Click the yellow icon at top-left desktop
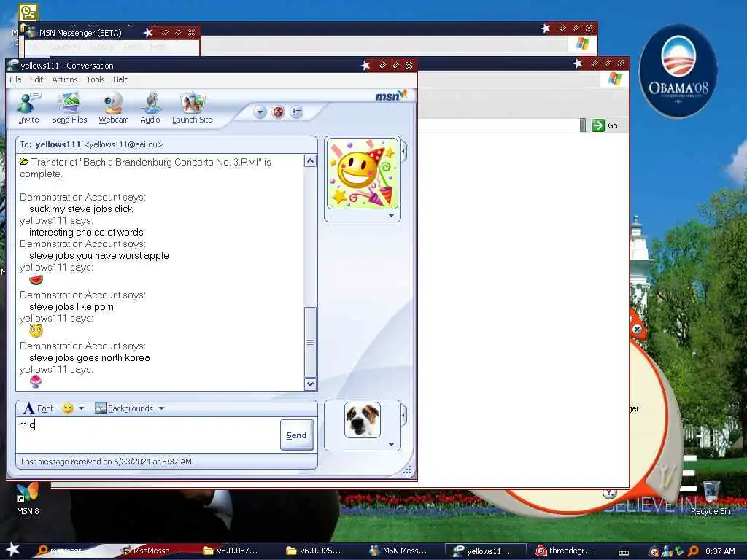The height and width of the screenshot is (560, 747). 28,12
